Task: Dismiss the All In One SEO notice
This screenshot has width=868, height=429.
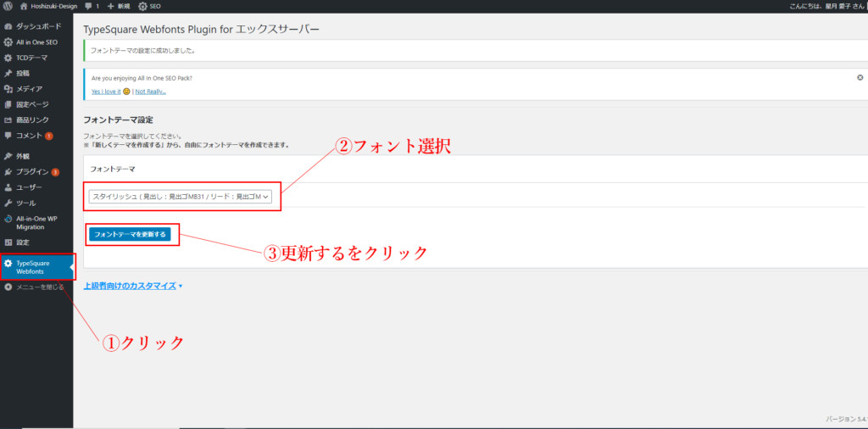Action: (x=860, y=77)
